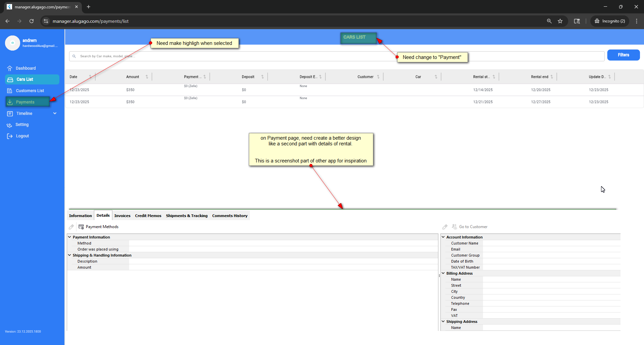The image size is (644, 345).
Task: Open the Comments History tab
Action: [230, 216]
